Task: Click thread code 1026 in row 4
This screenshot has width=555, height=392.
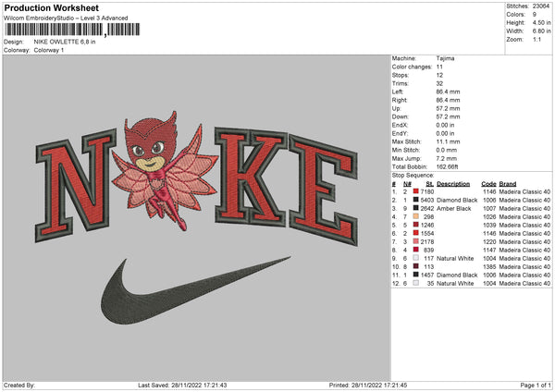Action: (489, 216)
